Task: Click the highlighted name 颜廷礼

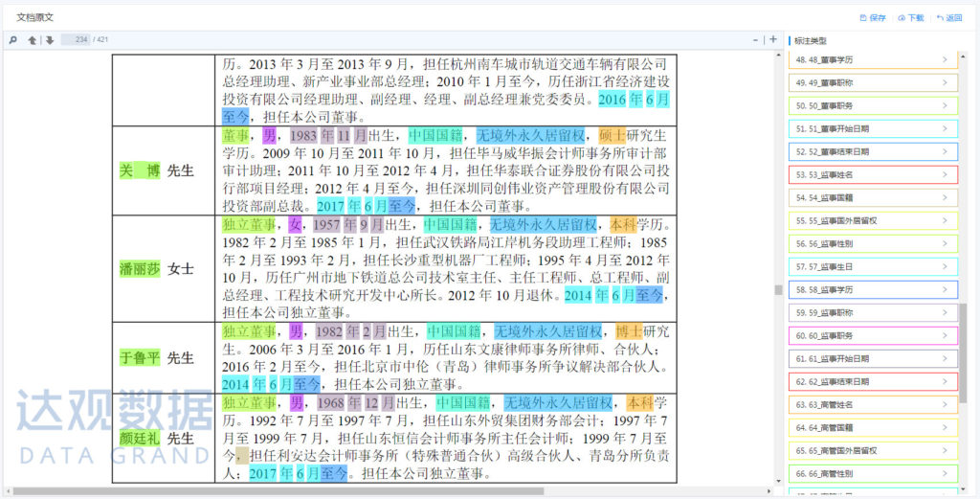Action: pos(140,438)
